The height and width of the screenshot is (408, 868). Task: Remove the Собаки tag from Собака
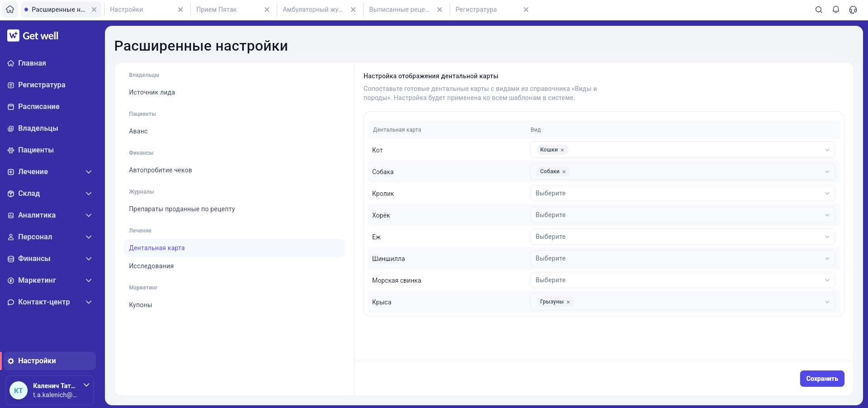point(564,172)
